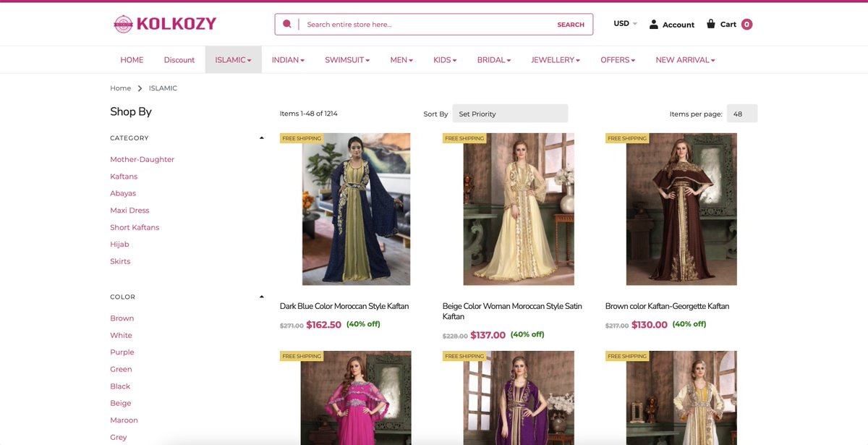This screenshot has width=868, height=445.
Task: Click the SEARCH button
Action: click(x=571, y=25)
